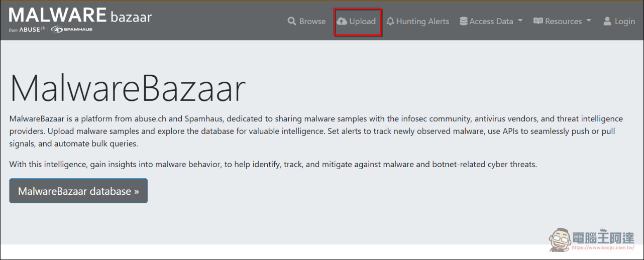Image resolution: width=644 pixels, height=260 pixels.
Task: Open the Access Data menu label
Action: pos(491,21)
